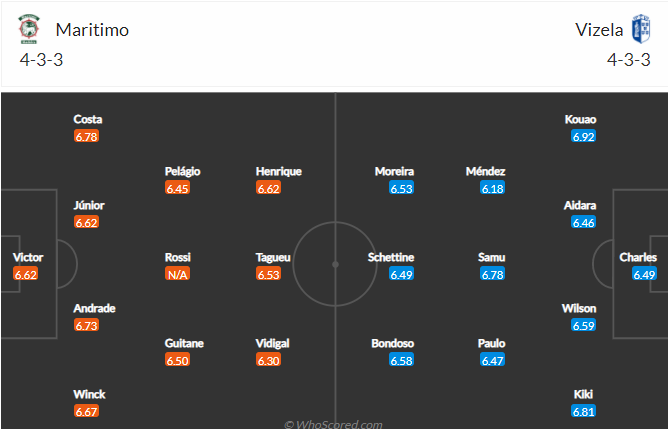Click player name Méndez
668x429 pixels.
pyautogui.click(x=485, y=171)
